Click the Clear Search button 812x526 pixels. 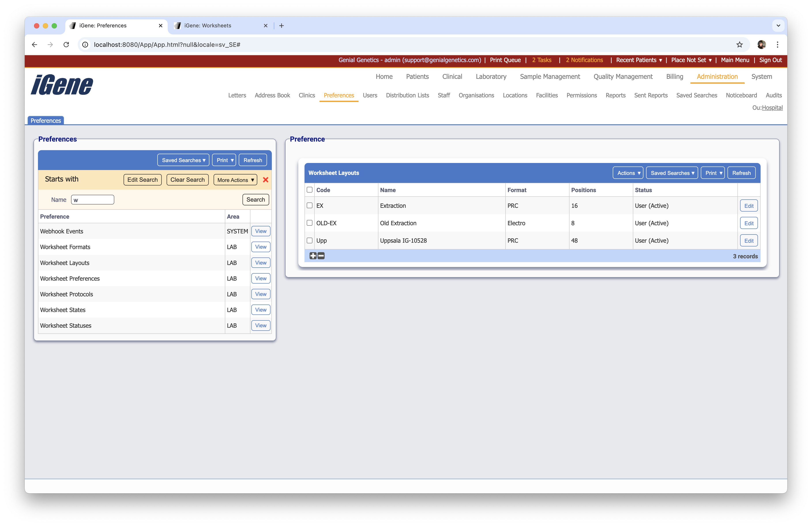coord(187,180)
